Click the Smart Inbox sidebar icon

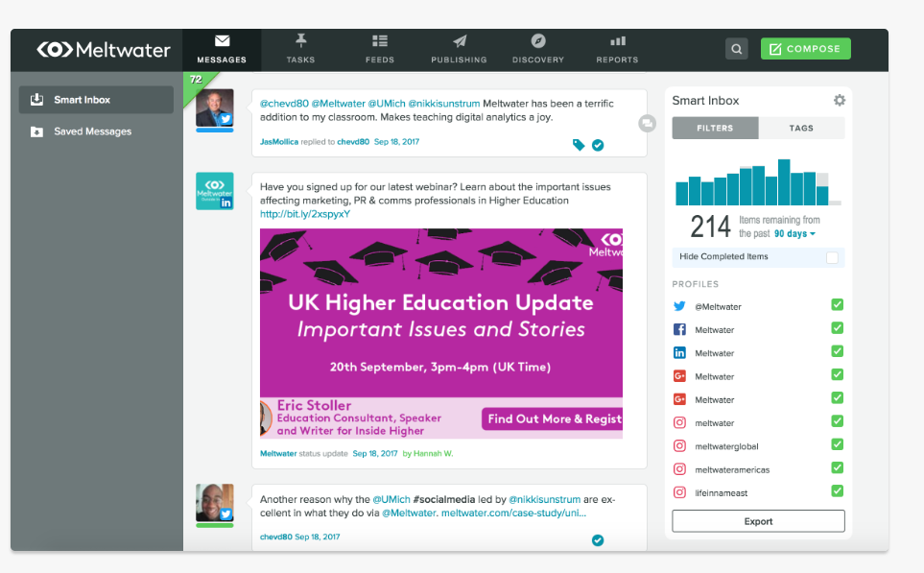tap(36, 99)
